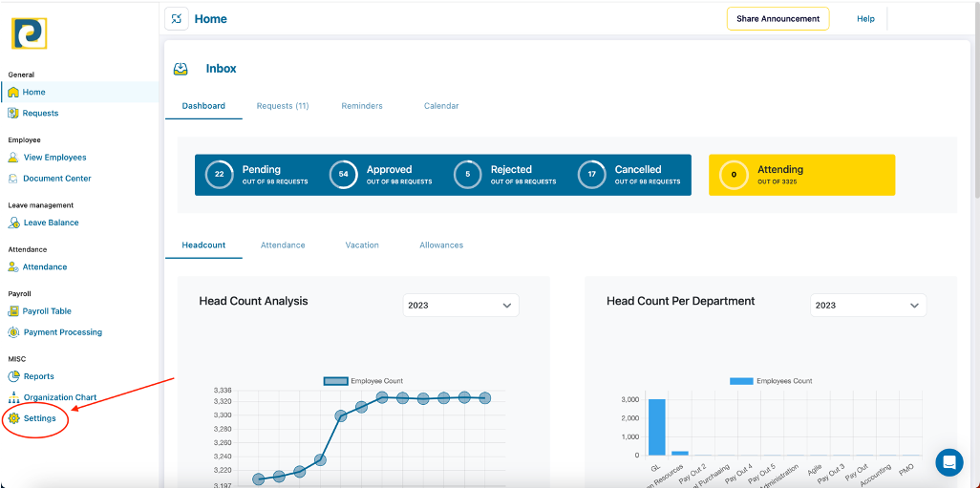Open the Calendar tab
This screenshot has width=980, height=489.
[x=441, y=106]
